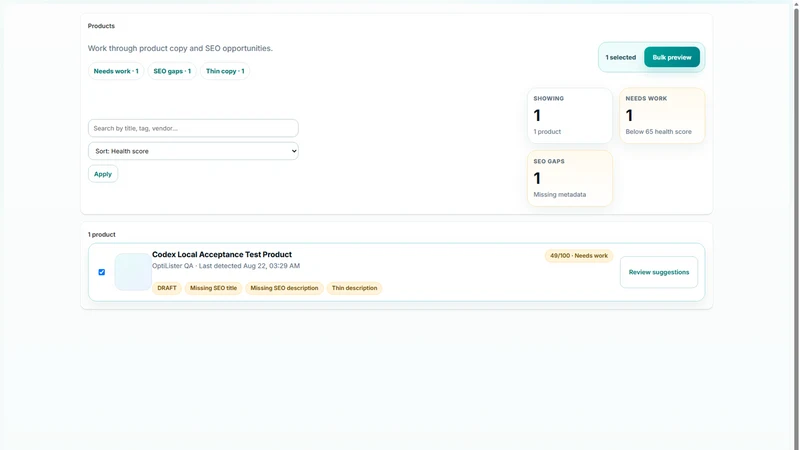Screen dimensions: 800x450
Task: Focus the Search by title, tag, vendor field
Action: coord(193,128)
